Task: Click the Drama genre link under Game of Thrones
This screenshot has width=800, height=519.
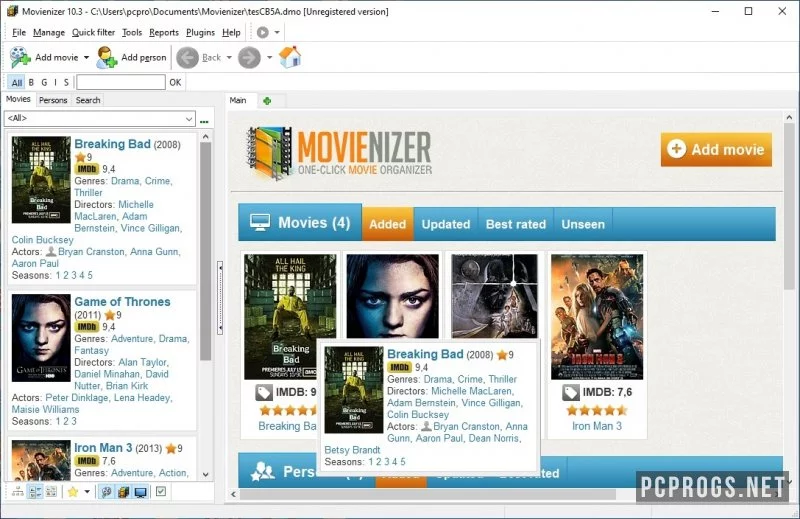Action: (172, 338)
